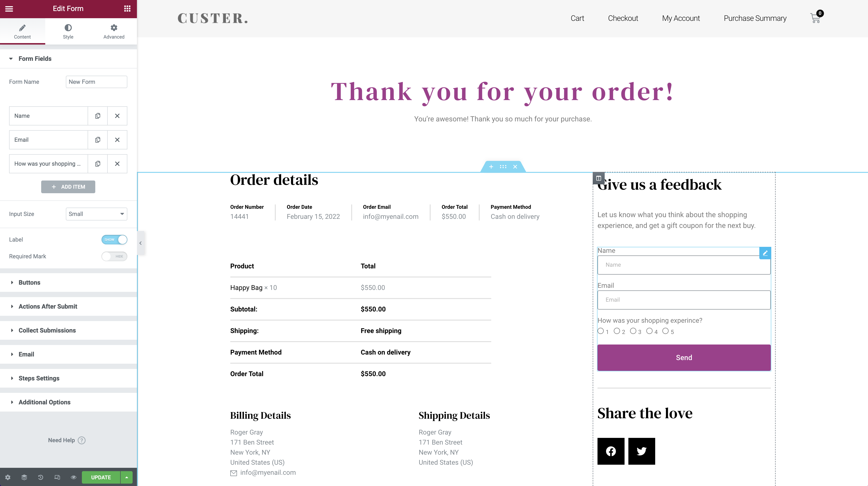868x486 pixels.
Task: Toggle the Label visibility switch on
Action: [x=114, y=240]
